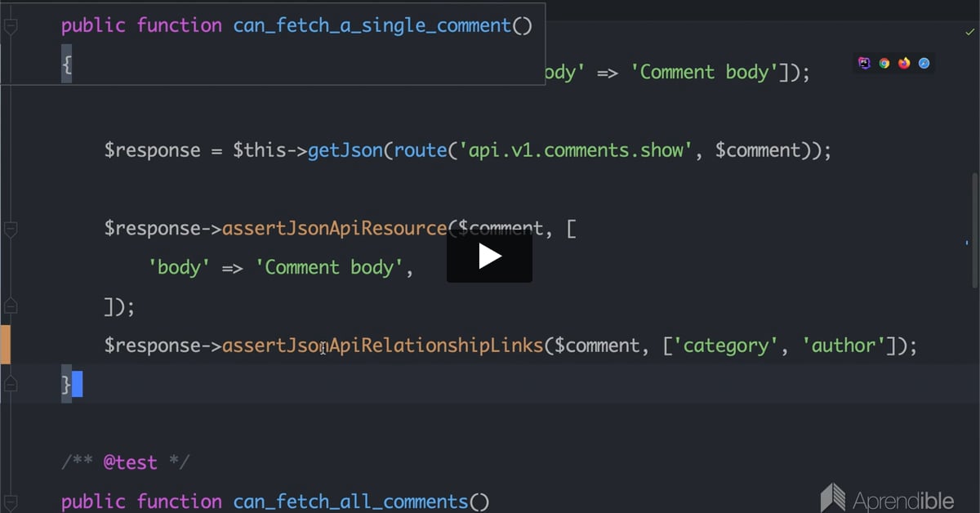980x513 pixels.
Task: Click the orange modified-line gutter marker
Action: click(x=5, y=345)
